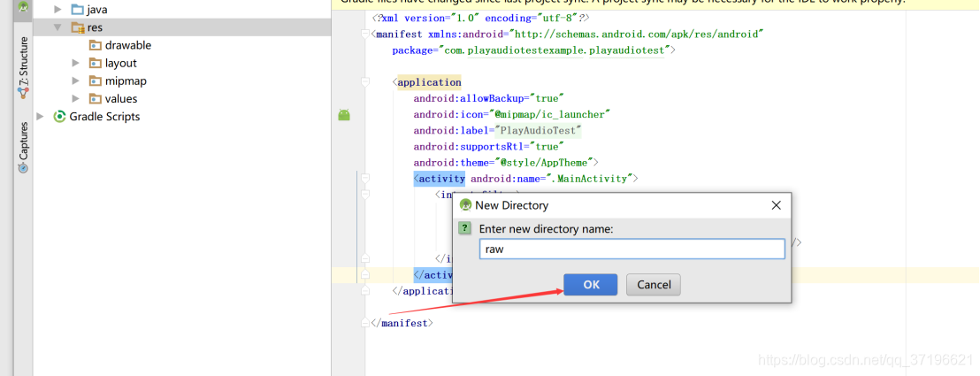Select the values folder
This screenshot has width=980, height=376.
click(121, 98)
